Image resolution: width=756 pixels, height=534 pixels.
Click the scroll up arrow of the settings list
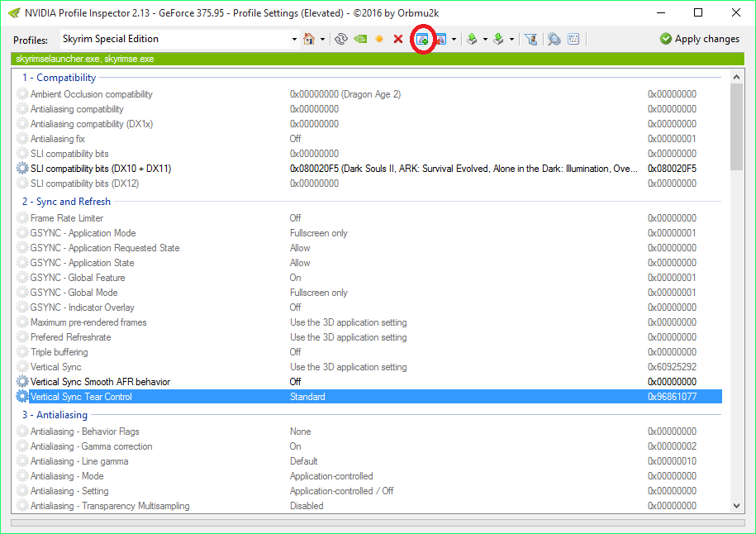pos(736,77)
